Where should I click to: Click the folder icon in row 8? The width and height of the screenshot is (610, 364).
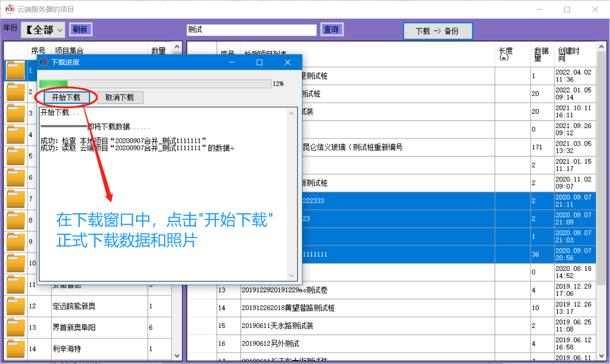16,221
